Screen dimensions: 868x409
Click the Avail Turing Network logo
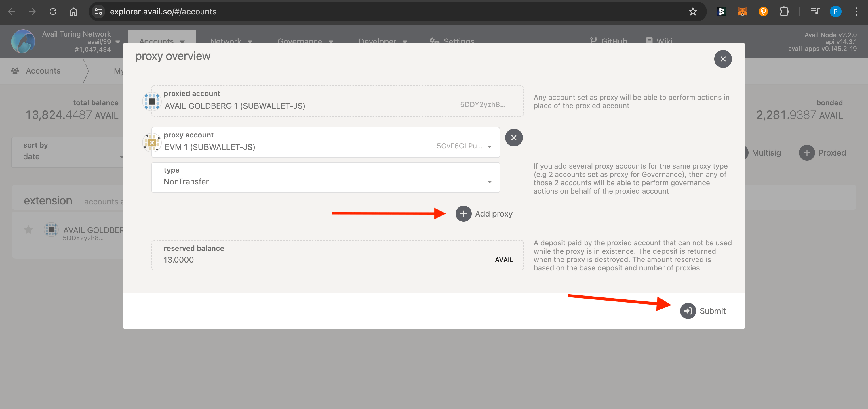(x=22, y=41)
